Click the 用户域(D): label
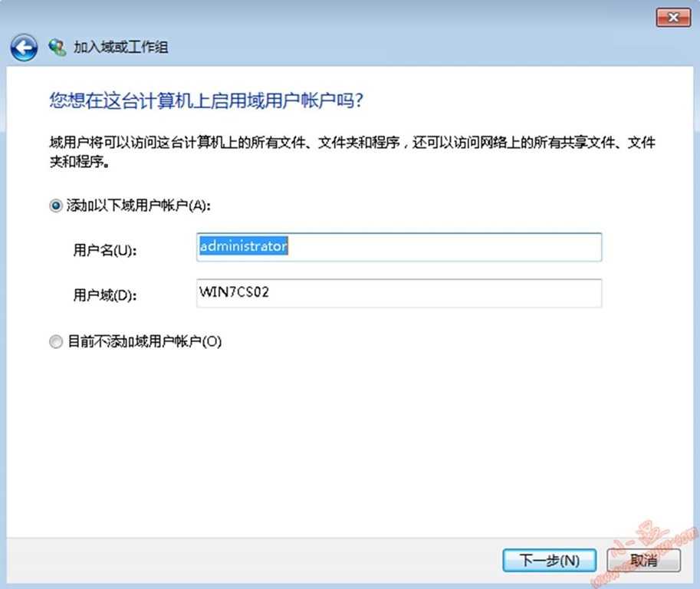This screenshot has height=589, width=700. tap(105, 295)
